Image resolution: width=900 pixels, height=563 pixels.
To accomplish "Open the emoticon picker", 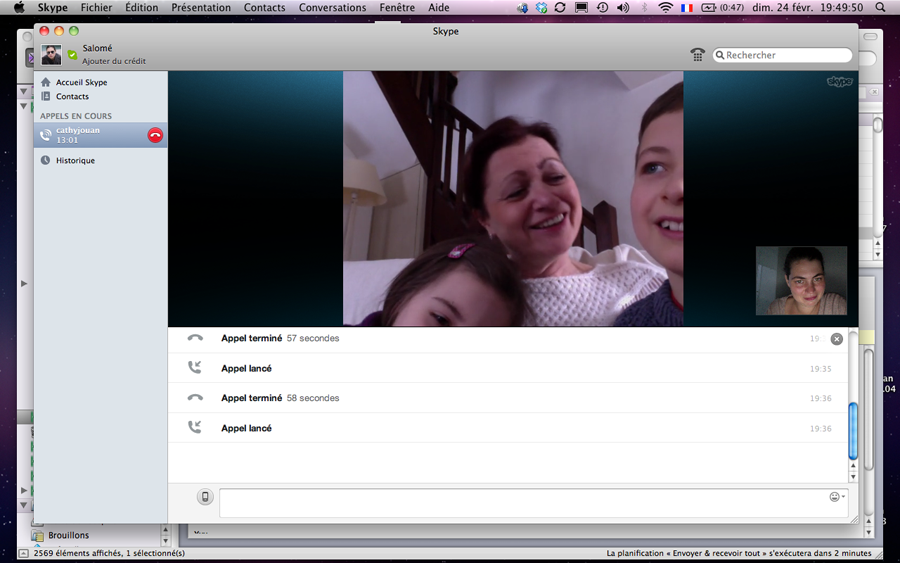I will tap(836, 496).
